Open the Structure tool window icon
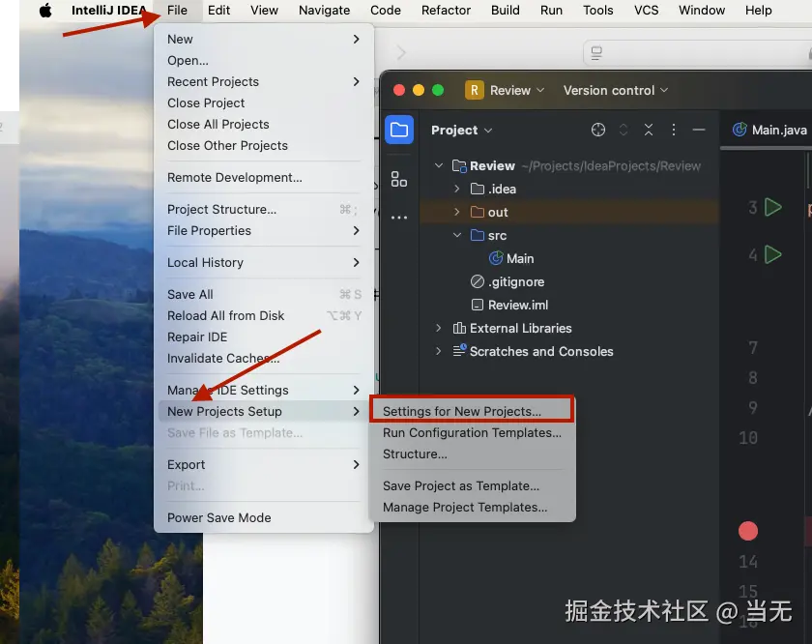The height and width of the screenshot is (644, 812). [x=398, y=179]
